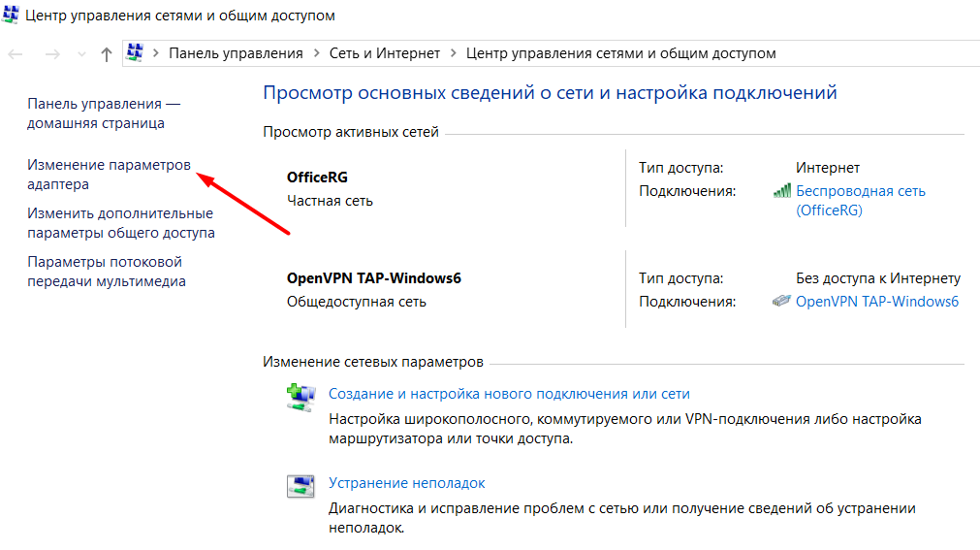Click the OpenVPN adapter cable icon
Image resolution: width=980 pixels, height=550 pixels.
click(x=781, y=301)
